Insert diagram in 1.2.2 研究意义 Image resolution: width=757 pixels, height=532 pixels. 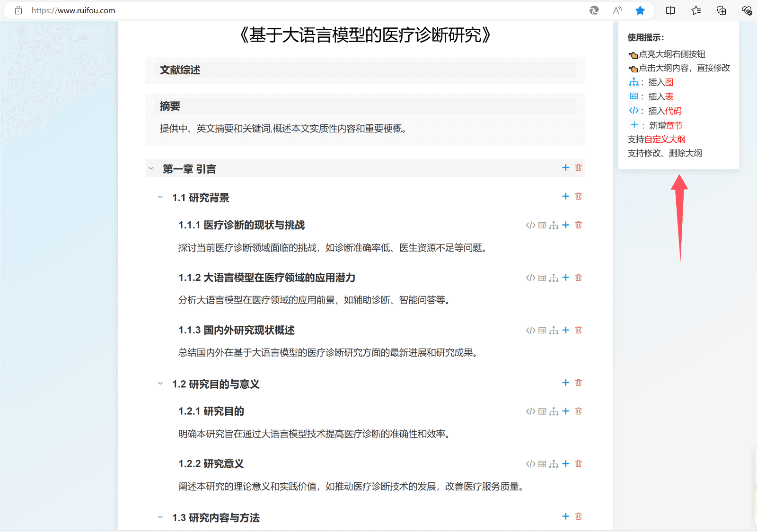coord(554,464)
